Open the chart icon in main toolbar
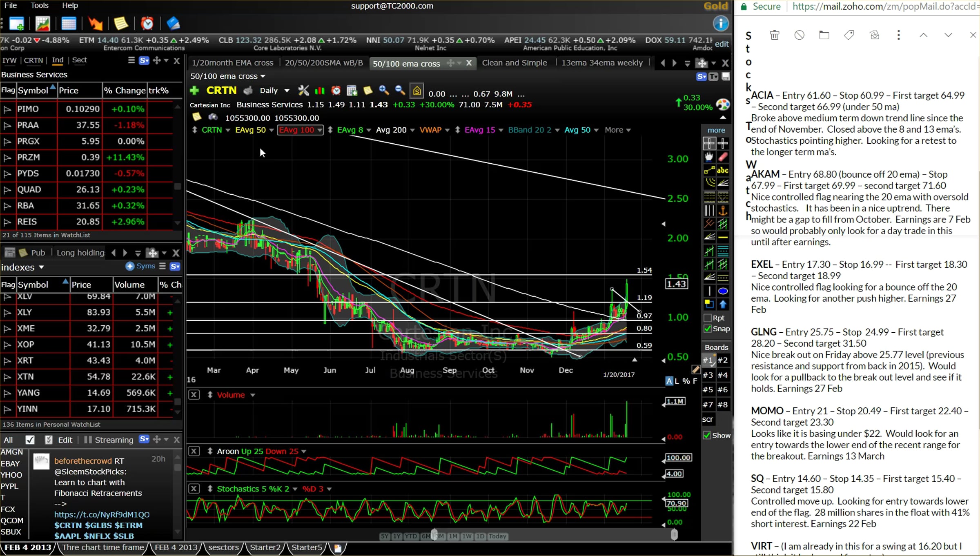Viewport: 980px width, 556px height. (x=42, y=24)
